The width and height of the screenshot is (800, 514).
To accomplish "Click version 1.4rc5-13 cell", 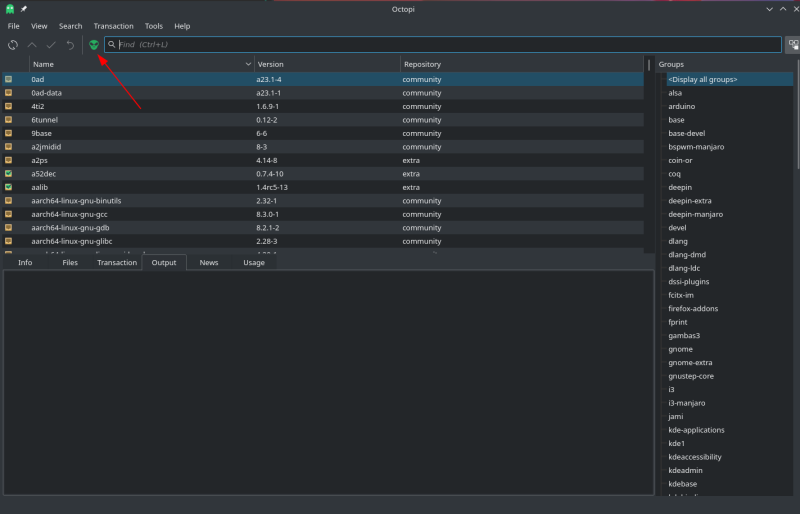I will pyautogui.click(x=272, y=187).
